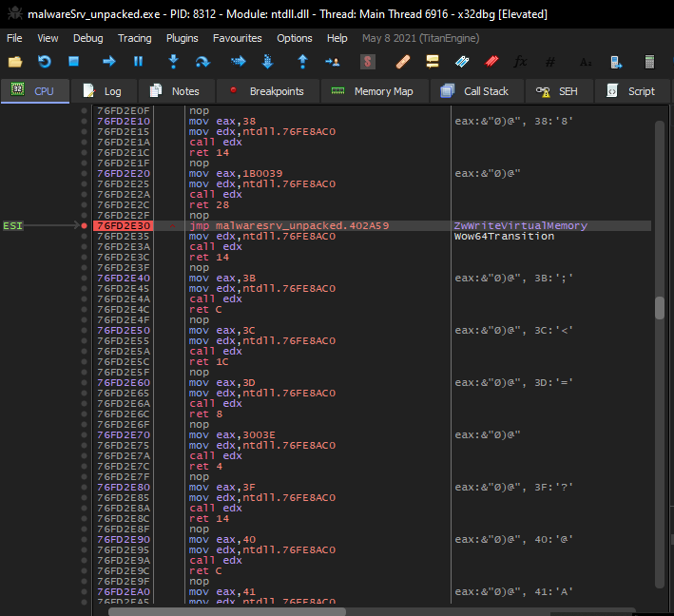Stop debugging with the square icon
The height and width of the screenshot is (616, 674).
pyautogui.click(x=73, y=62)
